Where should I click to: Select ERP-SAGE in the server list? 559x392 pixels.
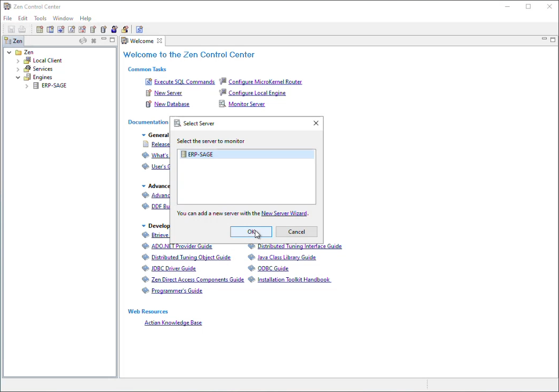coord(247,155)
